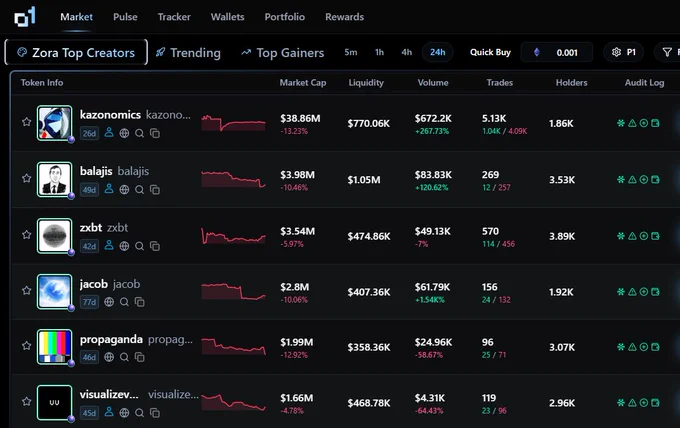
Task: Open the Tracker tab
Action: pyautogui.click(x=174, y=17)
